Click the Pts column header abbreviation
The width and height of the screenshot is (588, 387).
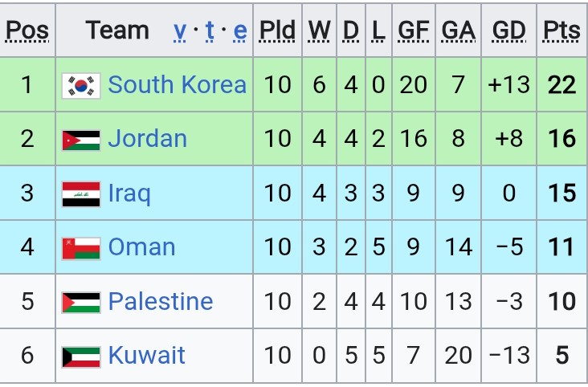coord(561,30)
